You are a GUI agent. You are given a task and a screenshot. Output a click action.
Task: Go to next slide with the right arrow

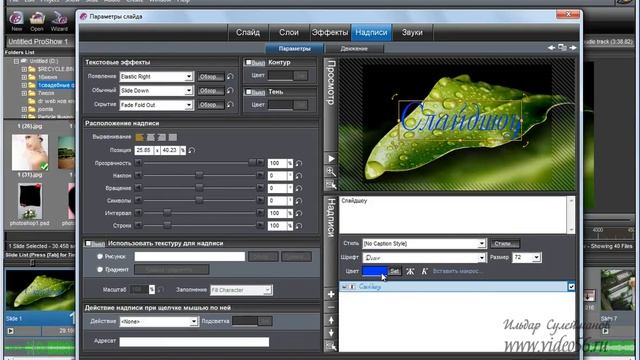tap(573, 48)
